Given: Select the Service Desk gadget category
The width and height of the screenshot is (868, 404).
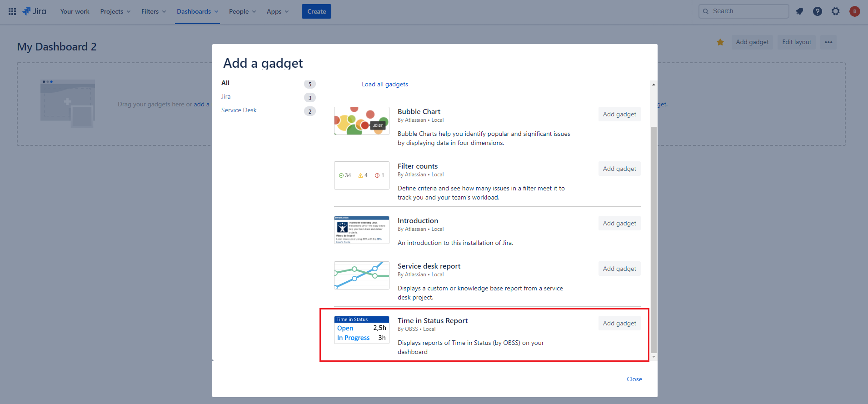Looking at the screenshot, I should click(239, 110).
